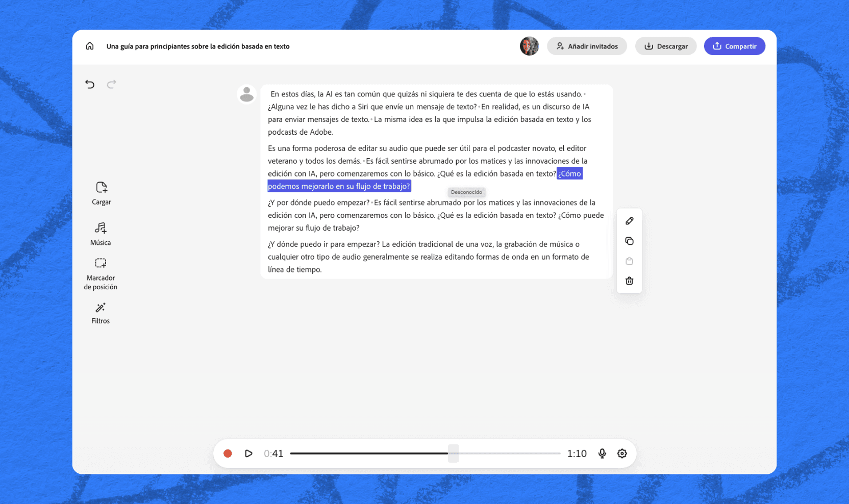
Task: Click the speaker avatar beside transcript
Action: click(x=247, y=94)
